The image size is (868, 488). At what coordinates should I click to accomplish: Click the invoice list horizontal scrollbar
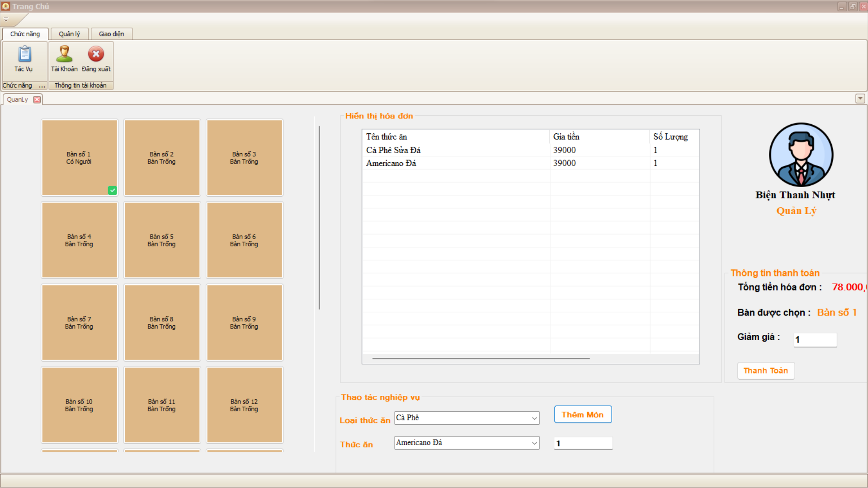(481, 359)
